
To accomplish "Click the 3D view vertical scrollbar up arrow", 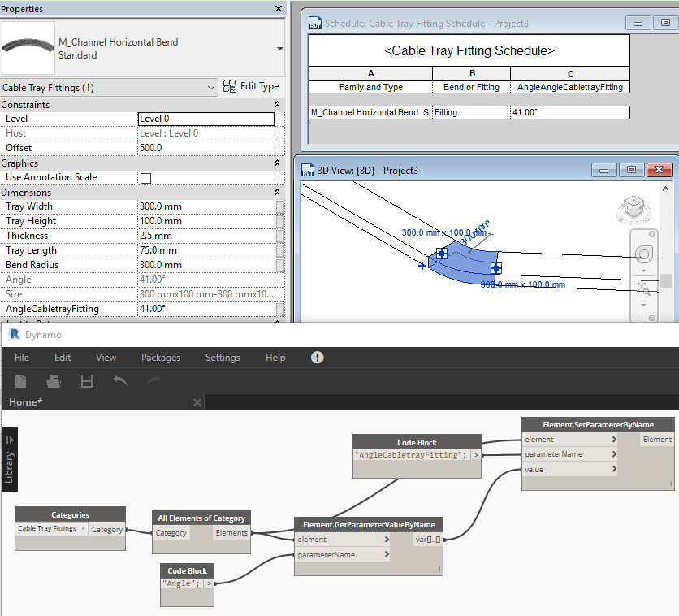I will pyautogui.click(x=665, y=189).
